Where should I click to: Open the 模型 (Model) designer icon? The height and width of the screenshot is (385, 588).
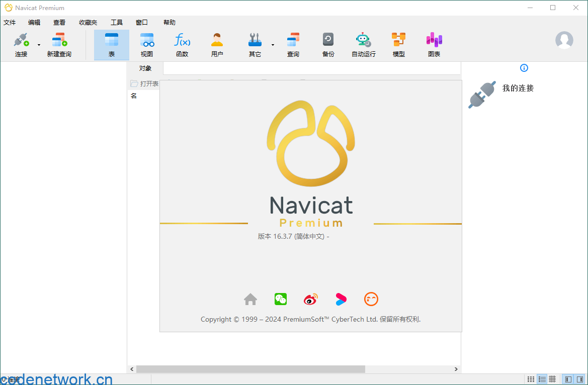[398, 44]
